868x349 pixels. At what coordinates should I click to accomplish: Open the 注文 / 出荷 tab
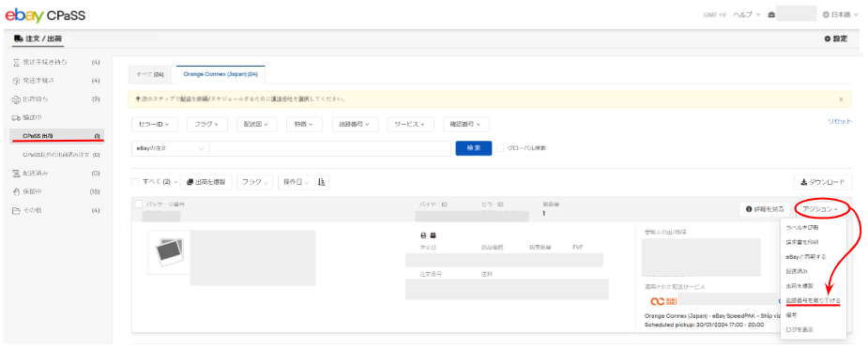(38, 38)
